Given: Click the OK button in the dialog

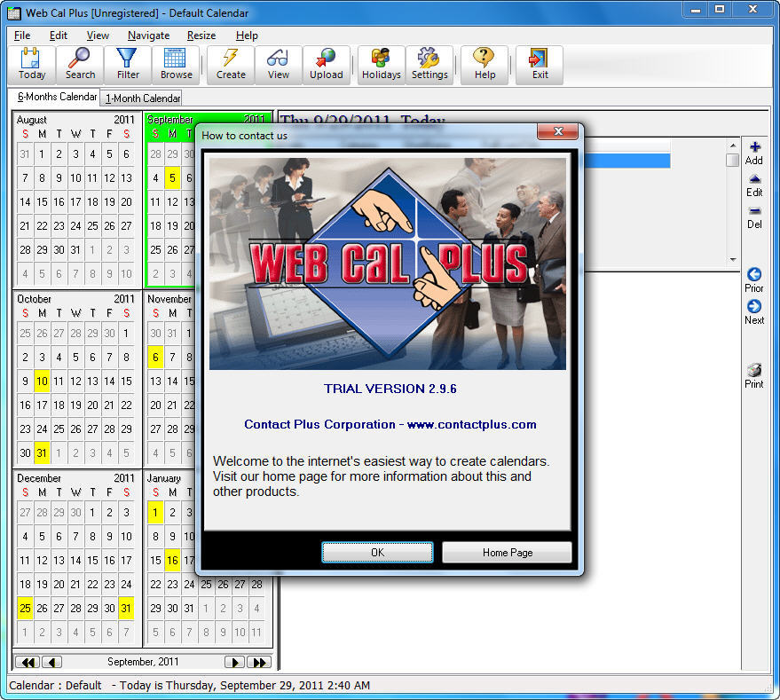Looking at the screenshot, I should [377, 552].
